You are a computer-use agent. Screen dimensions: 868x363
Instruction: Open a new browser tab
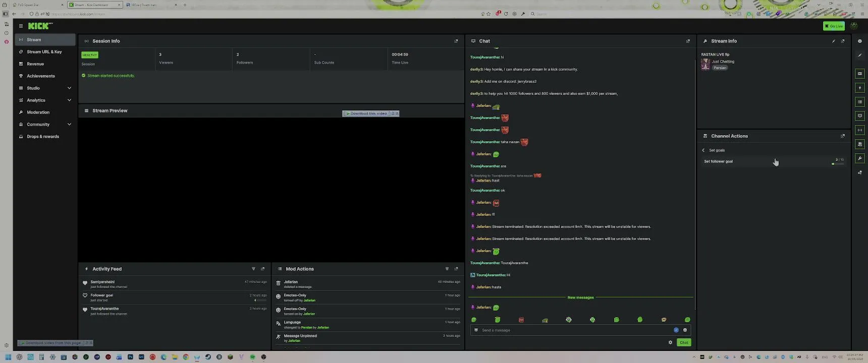185,5
